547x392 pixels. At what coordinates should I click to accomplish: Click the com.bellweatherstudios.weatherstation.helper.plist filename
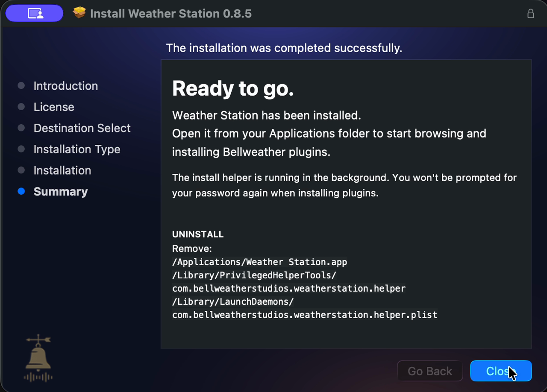(x=305, y=315)
